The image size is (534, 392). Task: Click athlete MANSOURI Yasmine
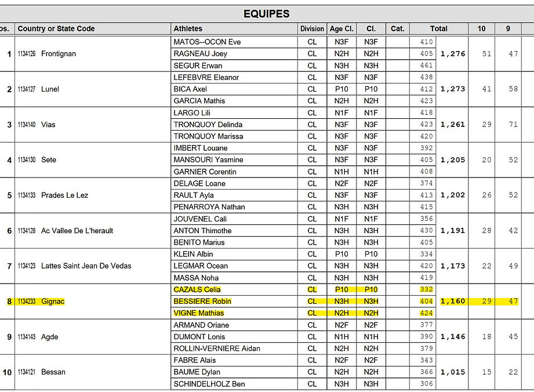208,159
